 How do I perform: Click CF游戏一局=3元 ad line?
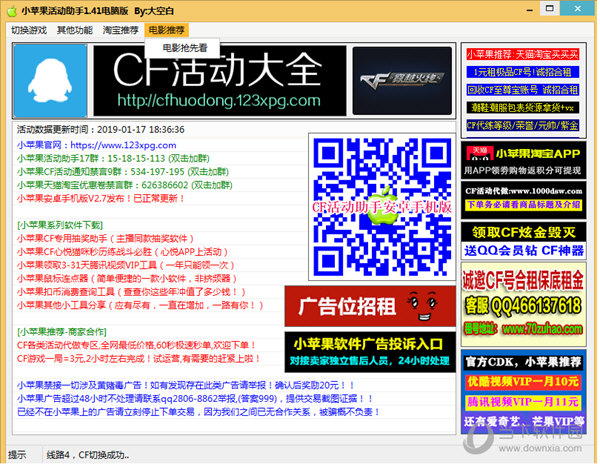pyautogui.click(x=139, y=359)
